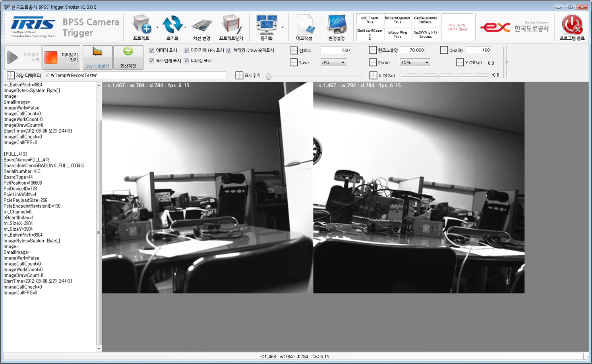
Task: Click the right camera preview image
Action: point(419,188)
